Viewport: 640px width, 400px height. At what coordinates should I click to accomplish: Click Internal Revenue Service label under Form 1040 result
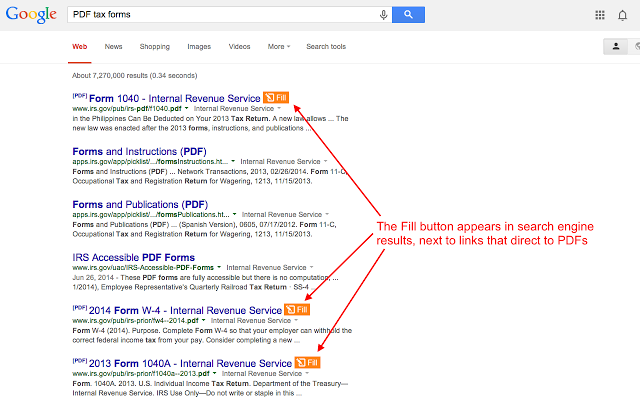(x=234, y=109)
